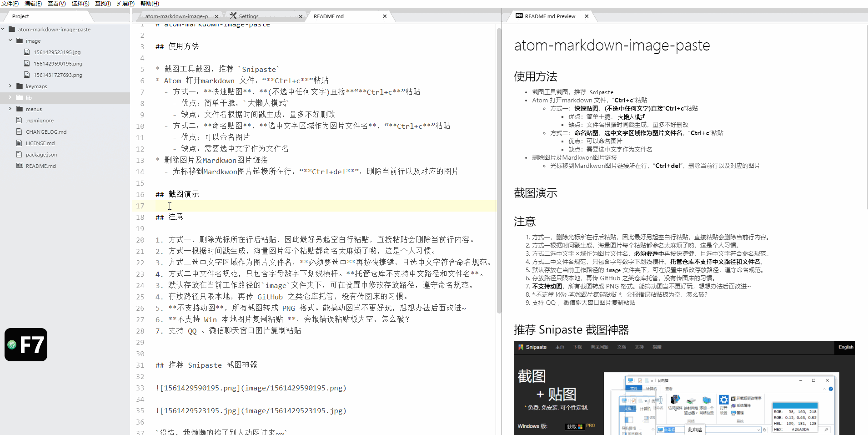Open the 扩展(P) menu
The height and width of the screenshot is (435, 868).
click(x=125, y=4)
